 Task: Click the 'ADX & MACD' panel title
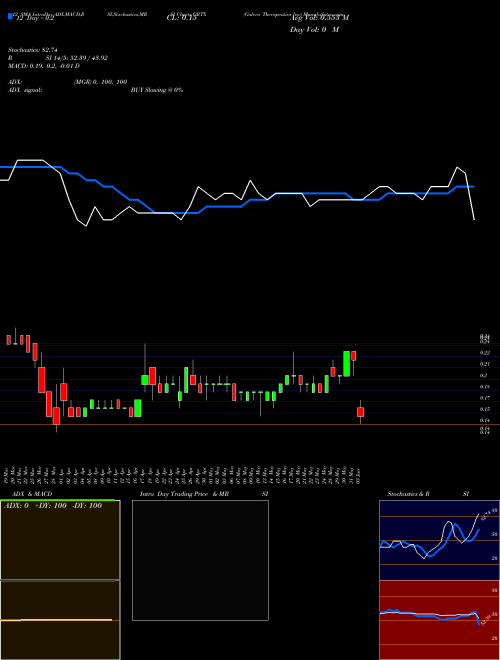click(x=32, y=494)
